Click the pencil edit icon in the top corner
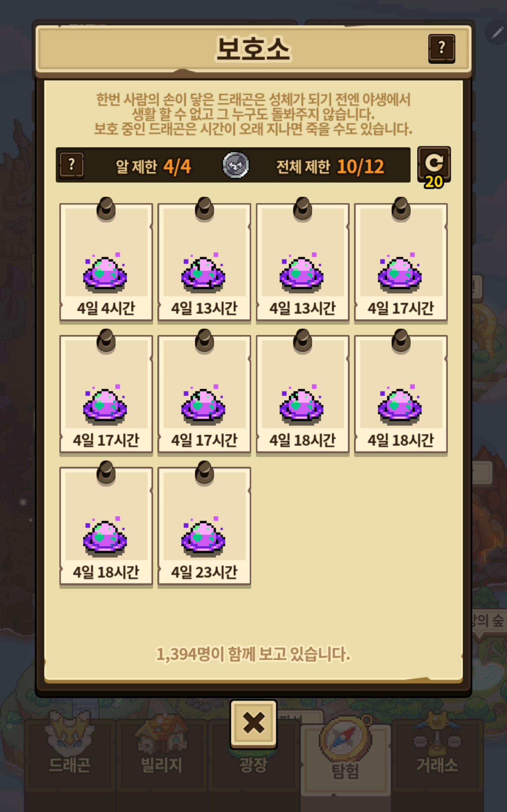Screen dimensions: 507x812 click(497, 33)
